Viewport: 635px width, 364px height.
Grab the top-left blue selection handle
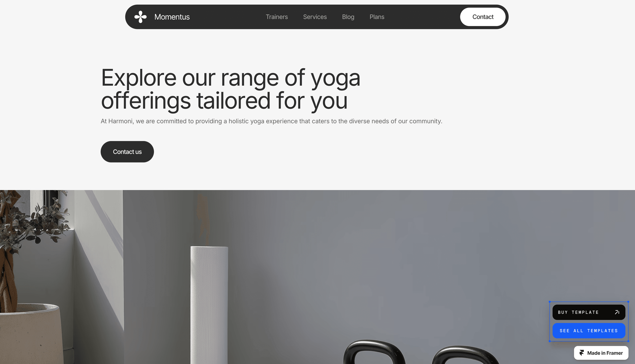[x=550, y=302]
